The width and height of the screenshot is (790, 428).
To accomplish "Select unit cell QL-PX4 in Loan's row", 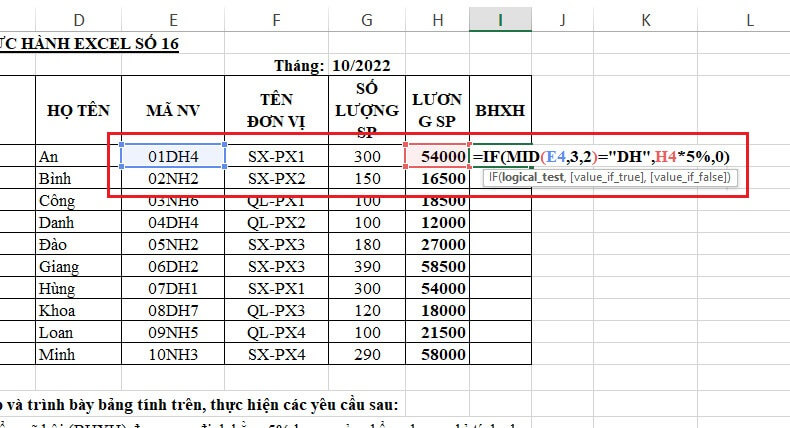I will (277, 332).
